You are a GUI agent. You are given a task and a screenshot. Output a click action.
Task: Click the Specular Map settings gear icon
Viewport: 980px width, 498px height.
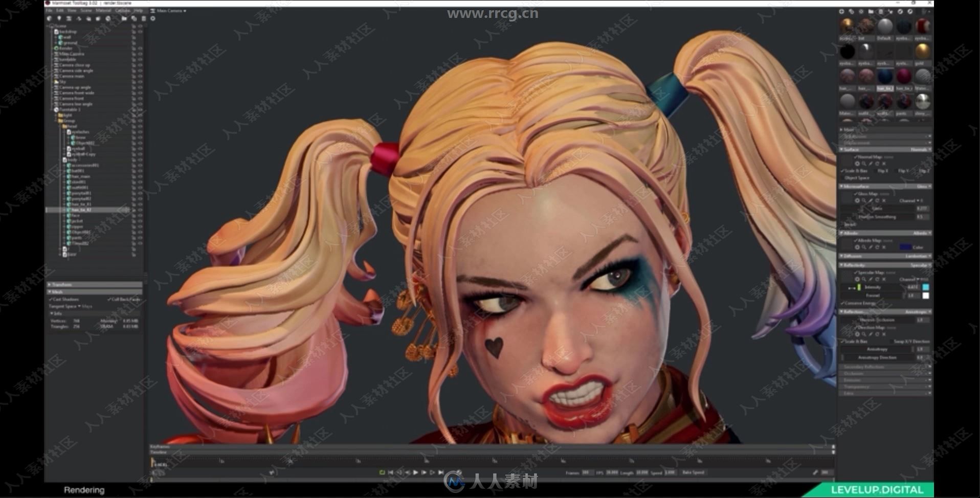pos(857,280)
